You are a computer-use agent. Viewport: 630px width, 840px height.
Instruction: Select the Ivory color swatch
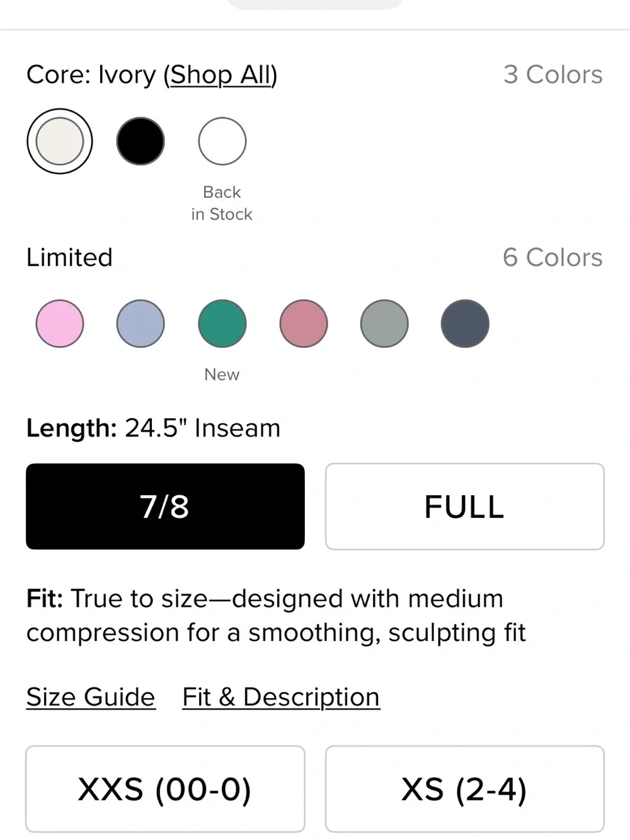click(60, 141)
